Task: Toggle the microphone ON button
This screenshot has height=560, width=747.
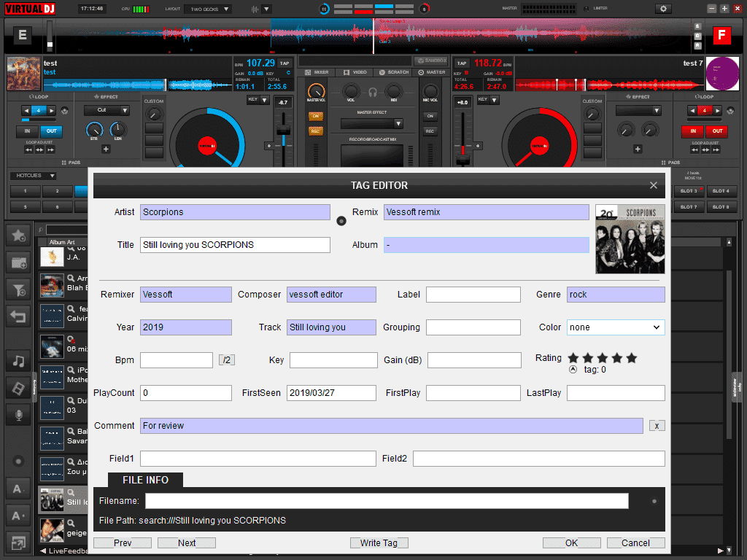Action: click(x=430, y=116)
